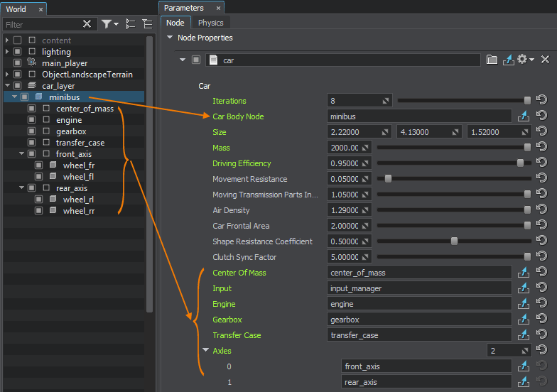Viewport: 557px width, 392px height.
Task: Toggle the lighting node checkbox
Action: (18, 52)
